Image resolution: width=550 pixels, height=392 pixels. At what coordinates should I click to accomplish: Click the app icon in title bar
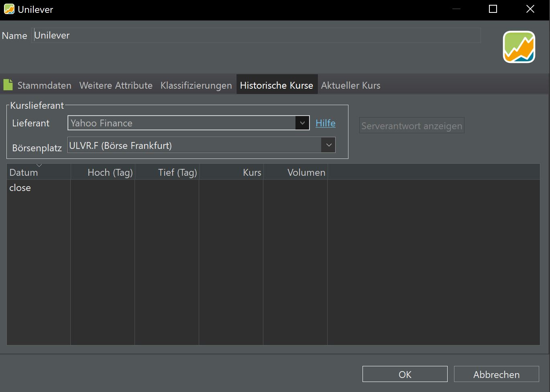click(x=9, y=9)
